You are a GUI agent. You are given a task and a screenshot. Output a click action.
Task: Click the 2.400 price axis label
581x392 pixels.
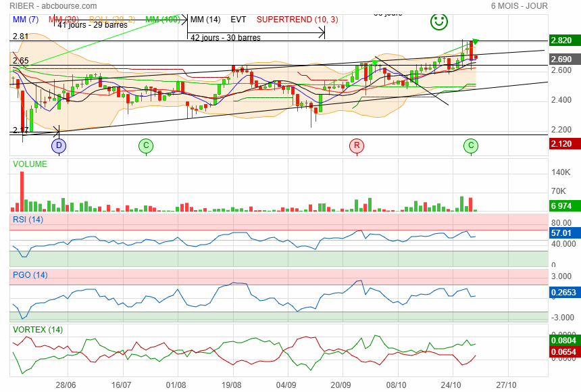pos(561,100)
